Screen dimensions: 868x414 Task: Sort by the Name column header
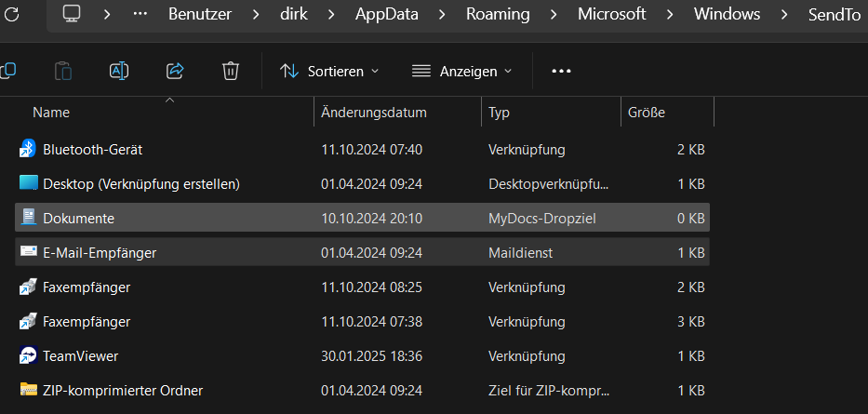coord(51,113)
